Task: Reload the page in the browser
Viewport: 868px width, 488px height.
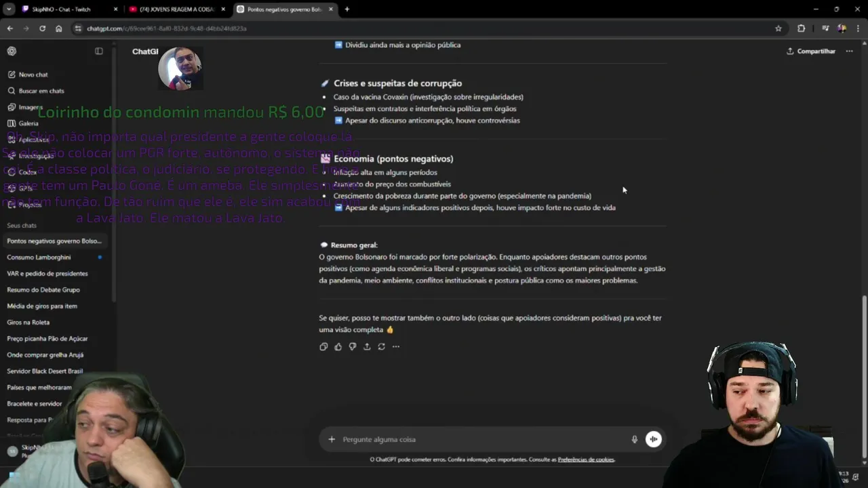Action: tap(42, 28)
